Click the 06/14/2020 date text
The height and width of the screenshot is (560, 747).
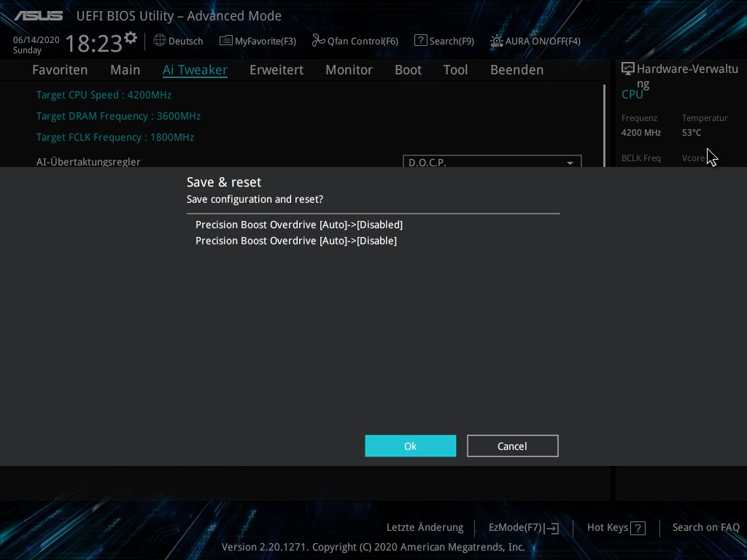(x=36, y=40)
